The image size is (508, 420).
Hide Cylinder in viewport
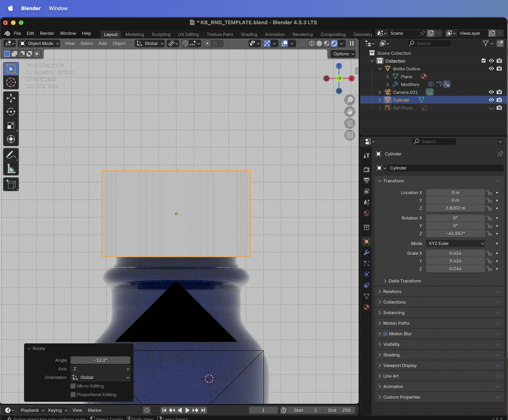pos(491,100)
